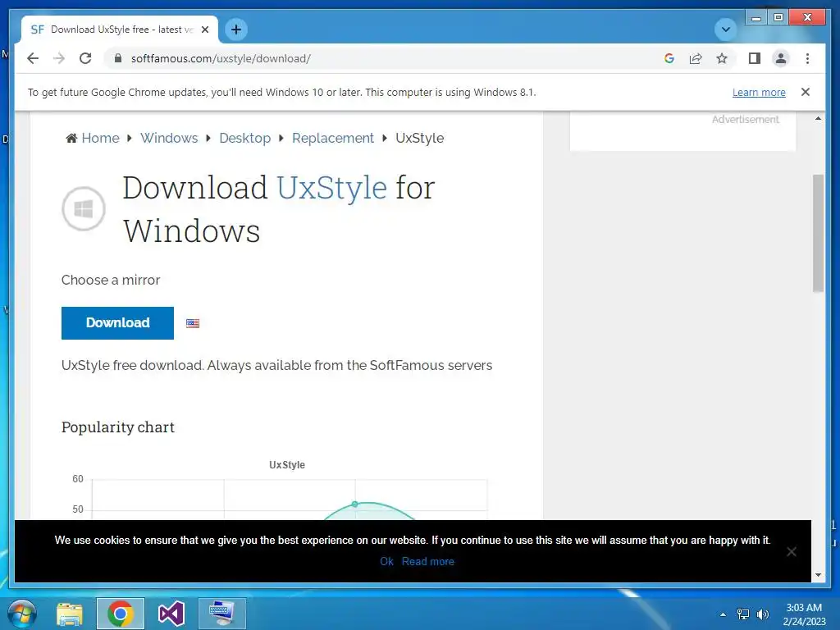Go back to previous page in Chrome
840x630 pixels.
click(x=33, y=58)
